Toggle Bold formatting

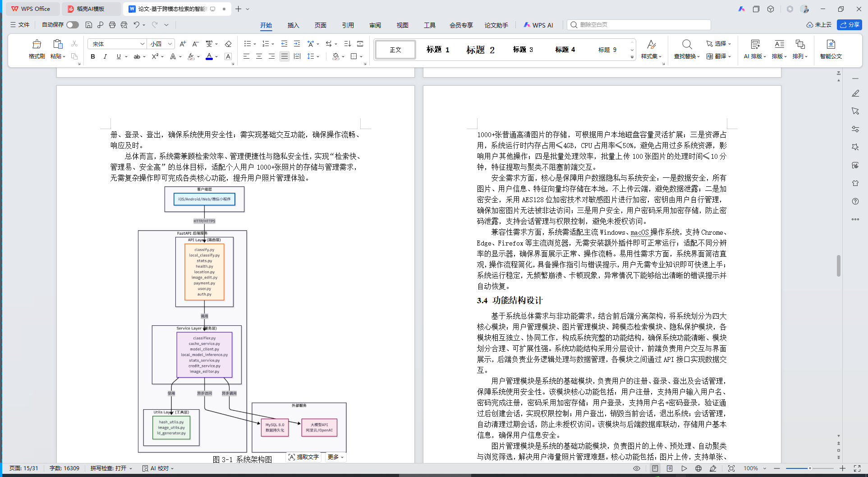(93, 56)
